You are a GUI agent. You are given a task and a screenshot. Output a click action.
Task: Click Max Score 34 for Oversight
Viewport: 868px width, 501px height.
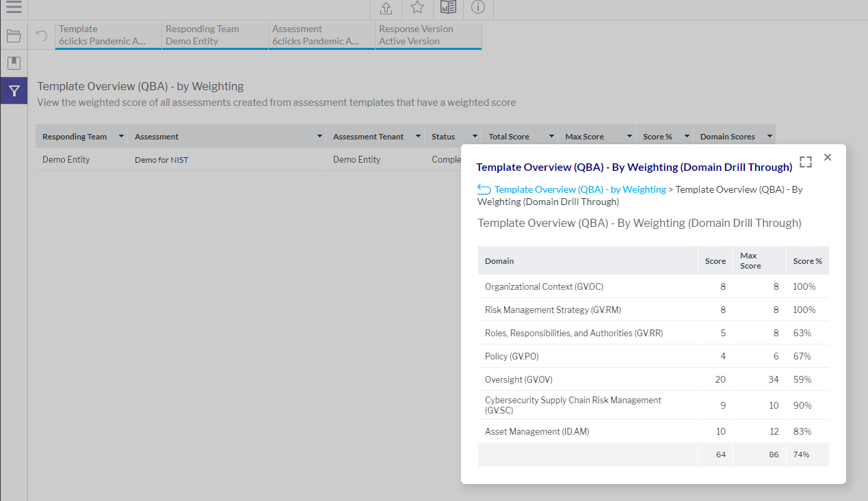774,379
